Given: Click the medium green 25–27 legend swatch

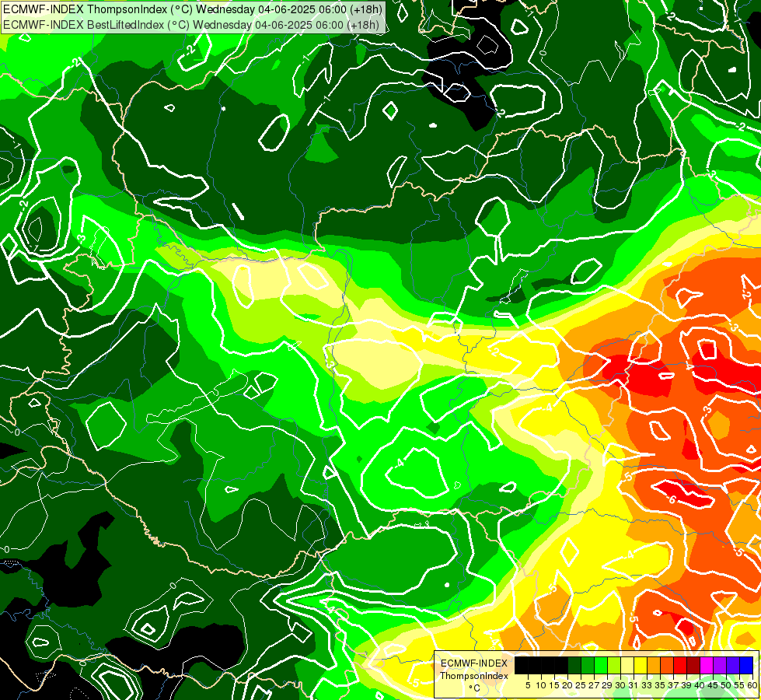Looking at the screenshot, I should (588, 665).
